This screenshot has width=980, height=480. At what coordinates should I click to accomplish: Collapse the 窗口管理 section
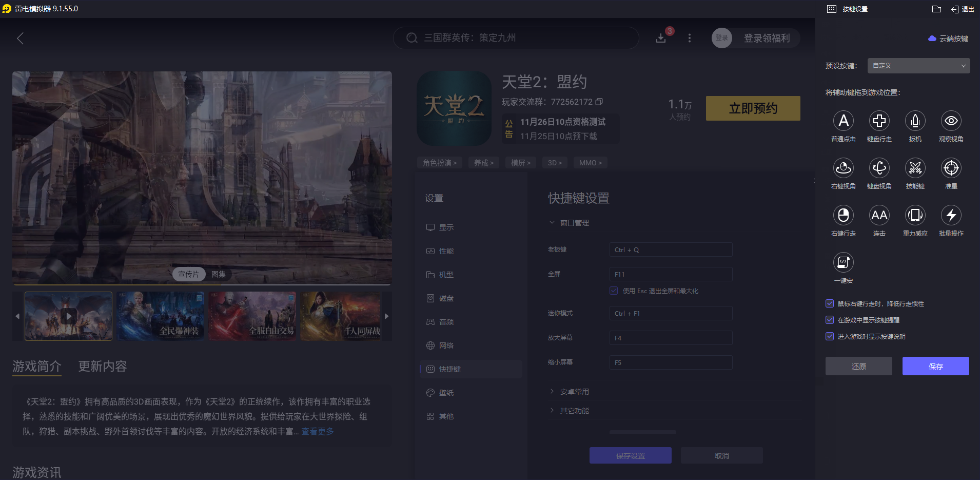pos(552,222)
